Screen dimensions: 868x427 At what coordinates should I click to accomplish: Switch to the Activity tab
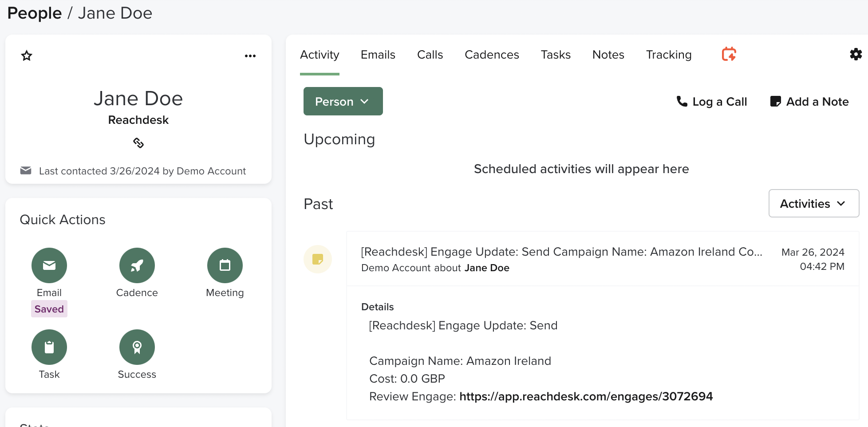pyautogui.click(x=320, y=55)
